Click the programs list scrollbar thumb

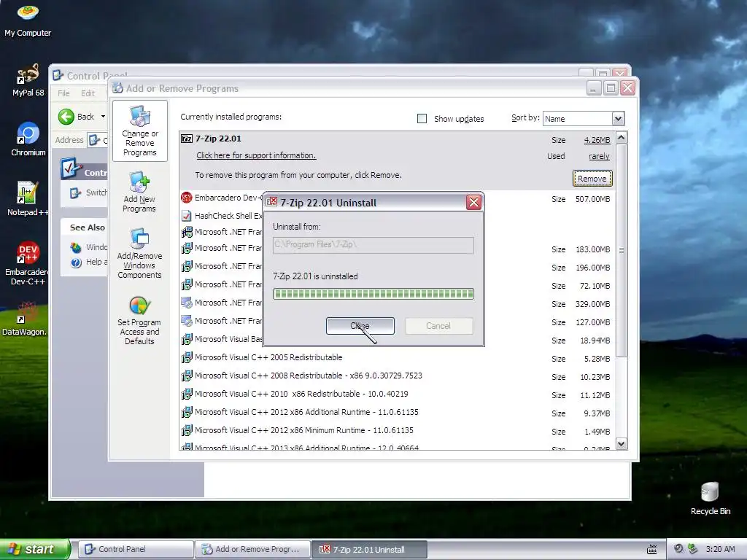click(x=622, y=250)
